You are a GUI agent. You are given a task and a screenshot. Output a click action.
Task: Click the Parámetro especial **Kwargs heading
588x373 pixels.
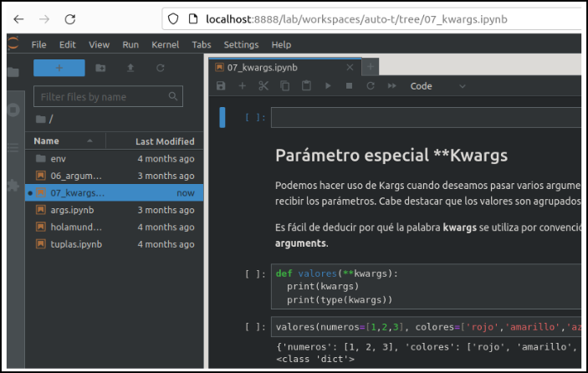(391, 156)
